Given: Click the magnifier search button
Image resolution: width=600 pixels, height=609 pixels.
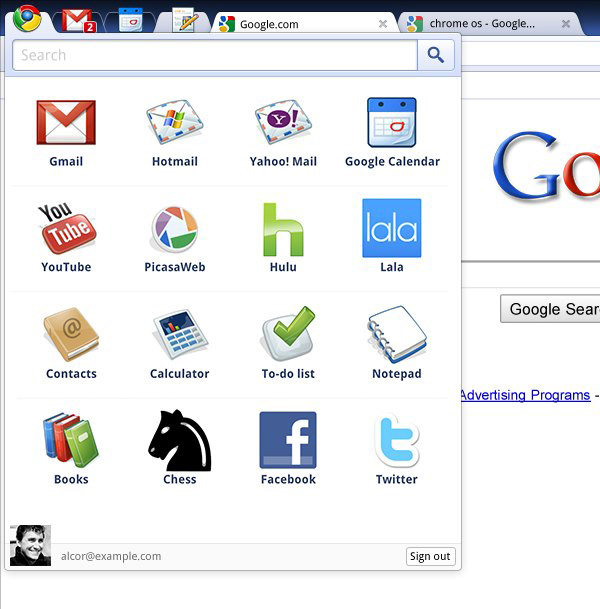Looking at the screenshot, I should (x=436, y=55).
